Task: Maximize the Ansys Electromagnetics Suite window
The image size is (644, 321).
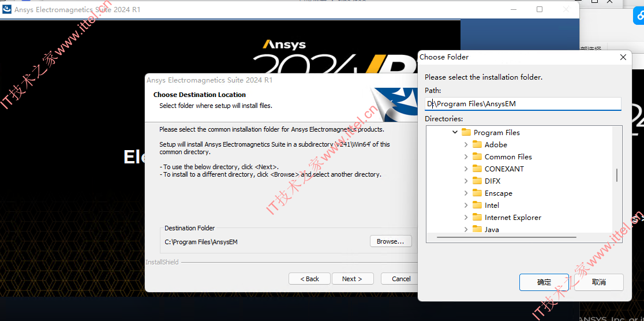Action: (540, 9)
